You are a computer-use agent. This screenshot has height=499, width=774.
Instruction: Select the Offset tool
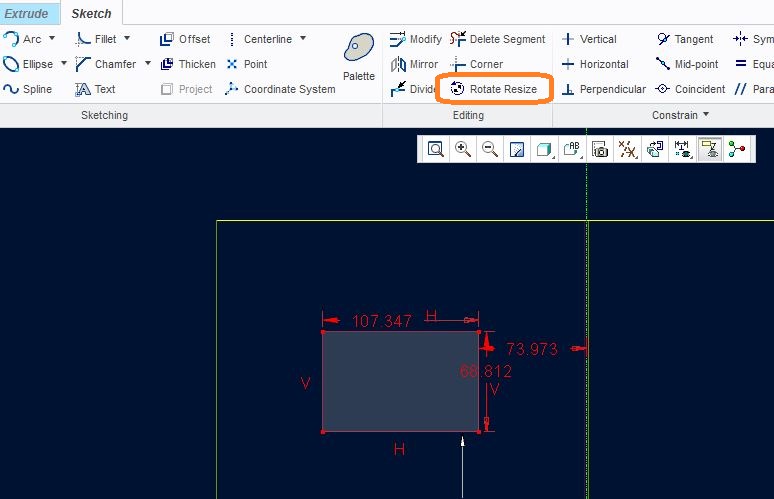tap(185, 39)
